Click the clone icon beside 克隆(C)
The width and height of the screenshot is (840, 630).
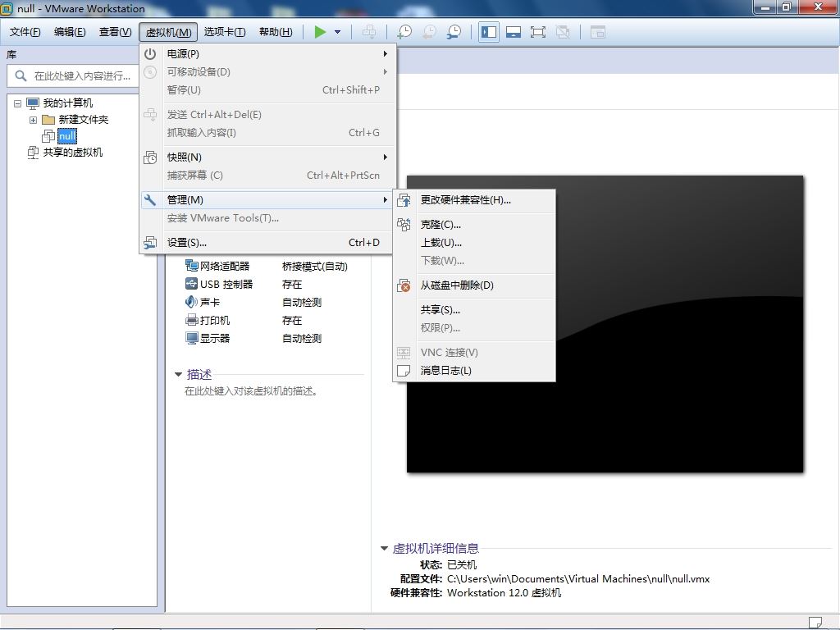[404, 225]
